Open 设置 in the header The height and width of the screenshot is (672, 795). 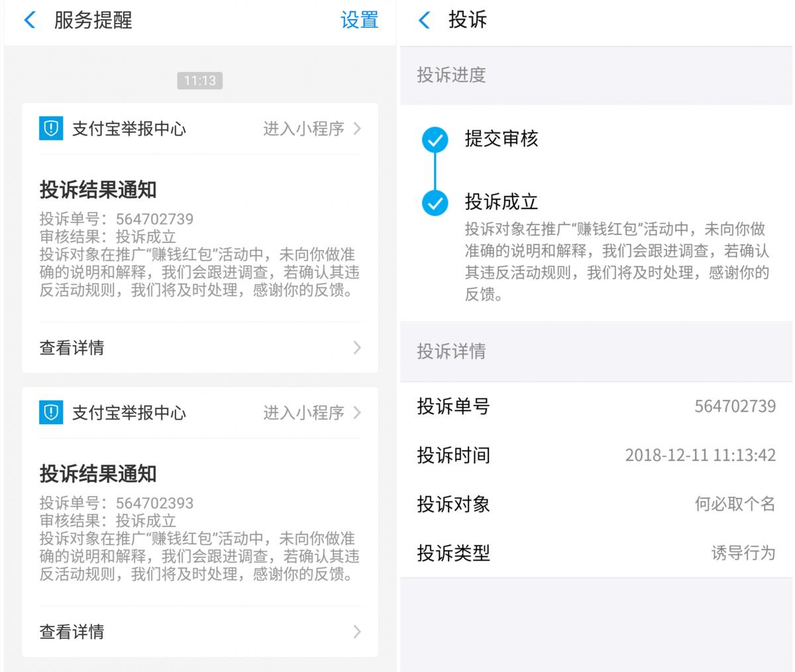359,20
